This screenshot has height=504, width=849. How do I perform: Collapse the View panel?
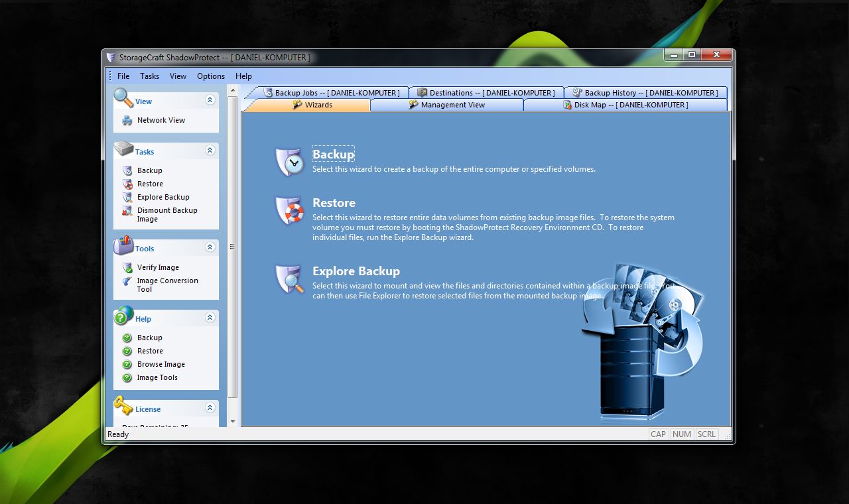tap(210, 100)
